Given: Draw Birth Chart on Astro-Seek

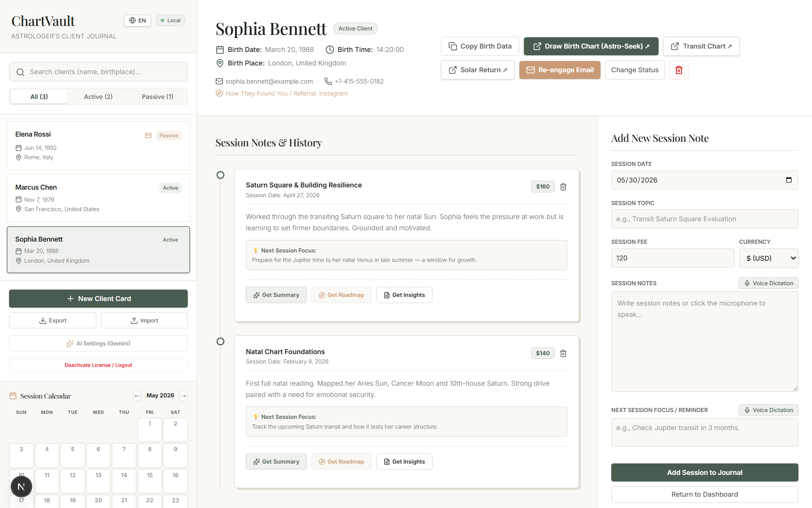Looking at the screenshot, I should 591,46.
